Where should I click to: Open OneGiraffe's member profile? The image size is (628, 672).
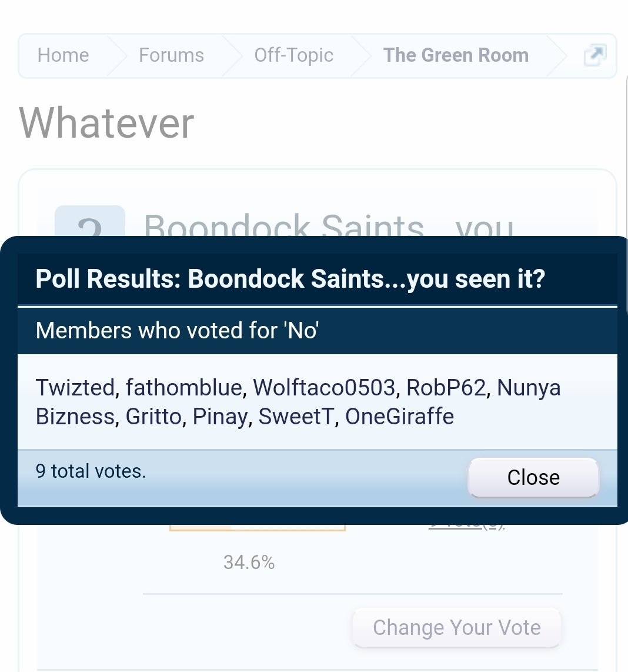pyautogui.click(x=399, y=417)
